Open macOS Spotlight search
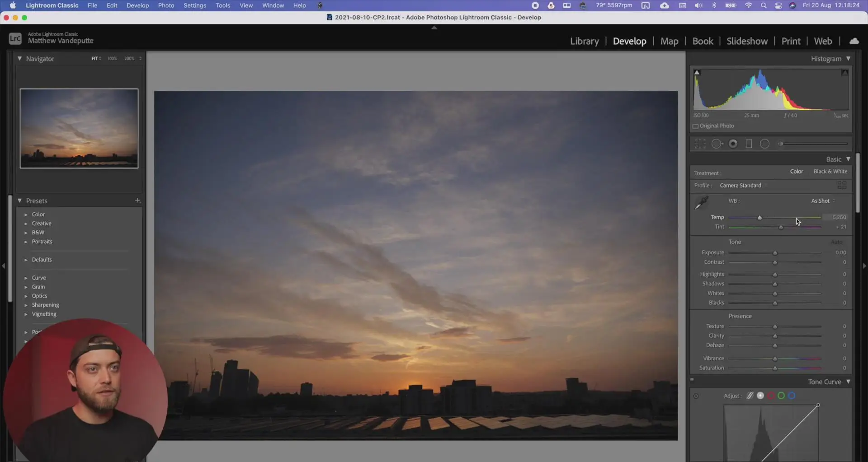This screenshot has width=868, height=462. (x=764, y=5)
